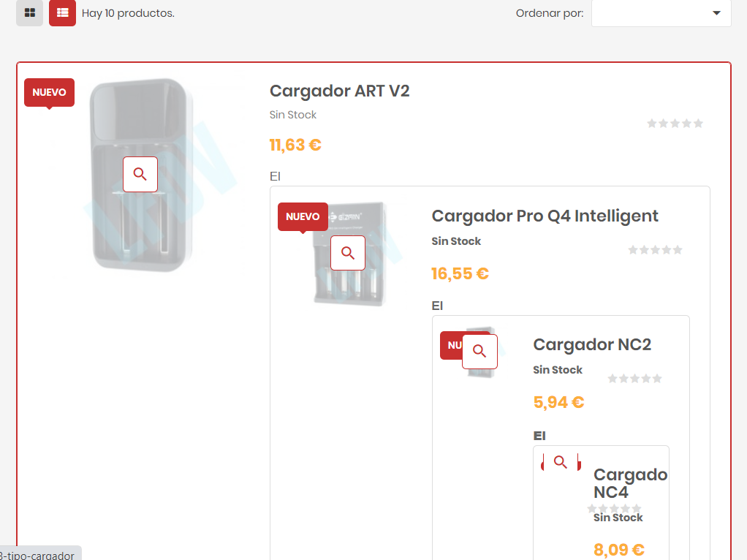Switch to grid view layout
Image resolution: width=747 pixels, height=560 pixels.
tap(29, 13)
